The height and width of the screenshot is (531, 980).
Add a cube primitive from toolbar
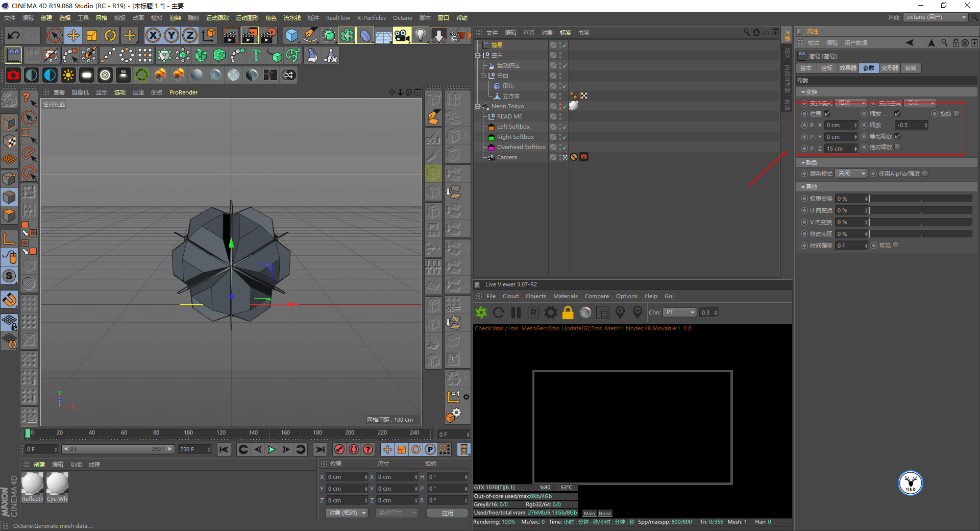click(x=292, y=35)
